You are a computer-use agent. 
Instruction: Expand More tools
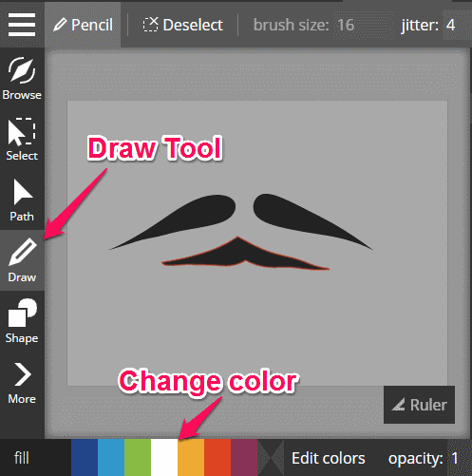pos(22,382)
